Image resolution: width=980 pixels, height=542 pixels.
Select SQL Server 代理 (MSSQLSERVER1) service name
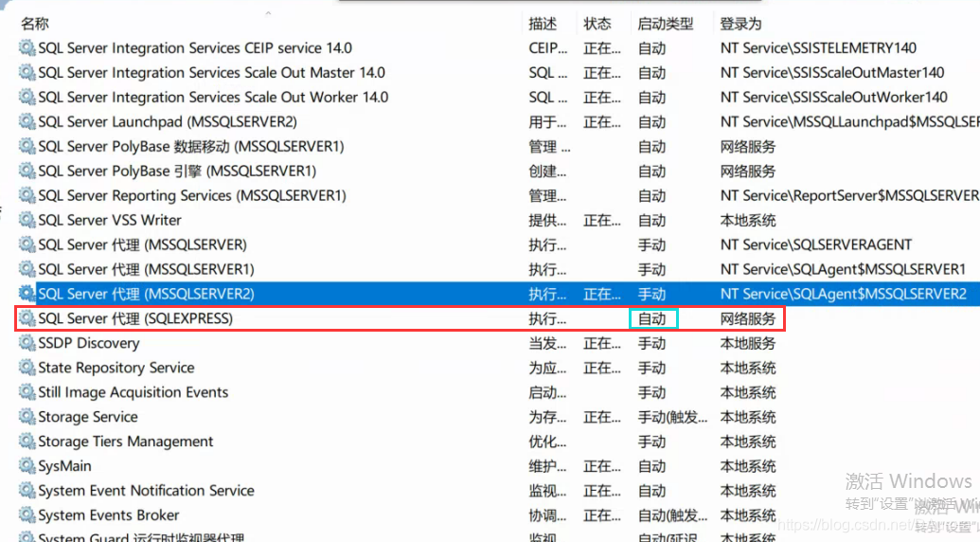point(146,269)
